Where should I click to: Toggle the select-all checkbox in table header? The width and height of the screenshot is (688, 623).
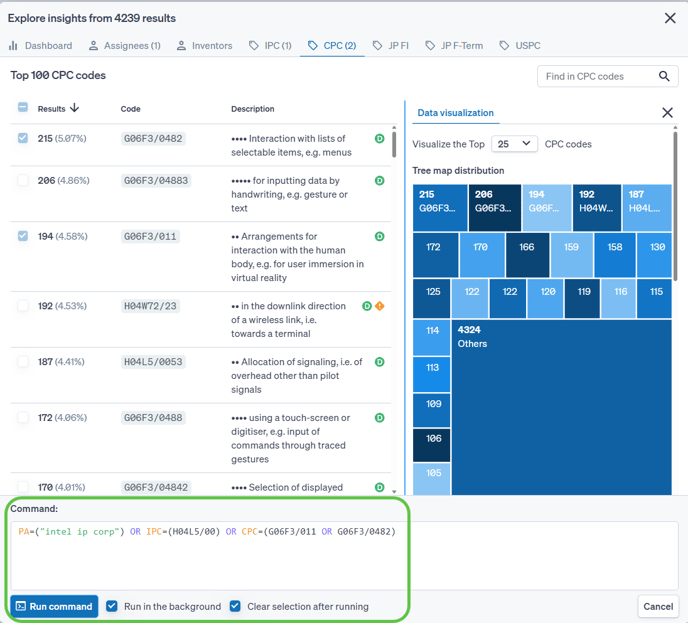(x=23, y=108)
